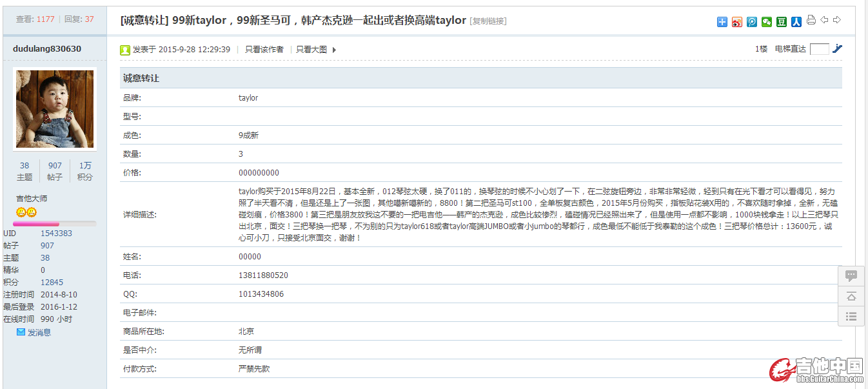Click 无所谓 intermediary value

click(250, 350)
